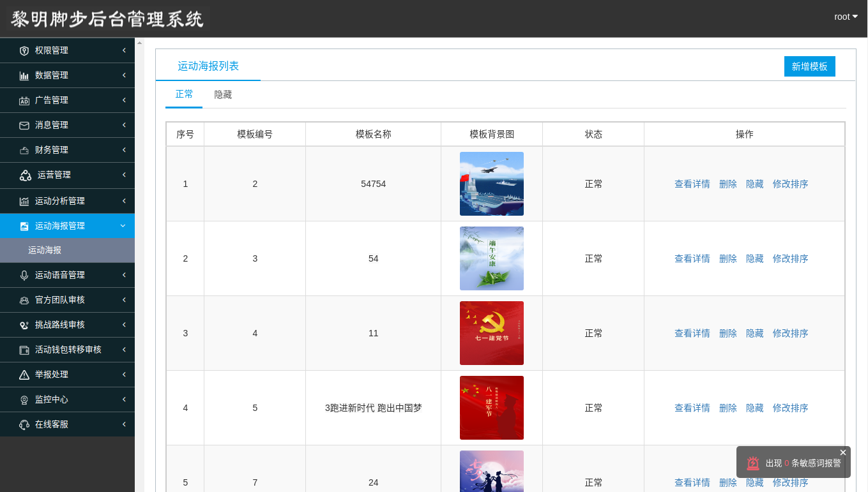Image resolution: width=868 pixels, height=492 pixels.
Task: Click 隐藏 link for template named 11
Action: click(x=754, y=333)
